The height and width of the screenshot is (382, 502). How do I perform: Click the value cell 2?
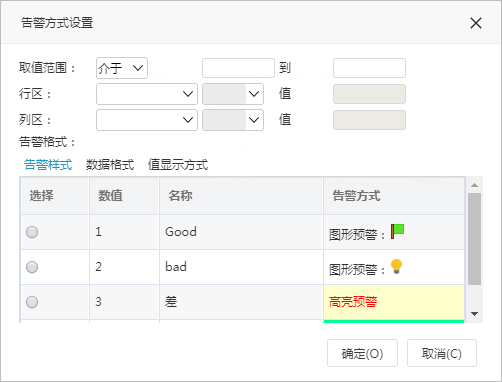coord(124,267)
